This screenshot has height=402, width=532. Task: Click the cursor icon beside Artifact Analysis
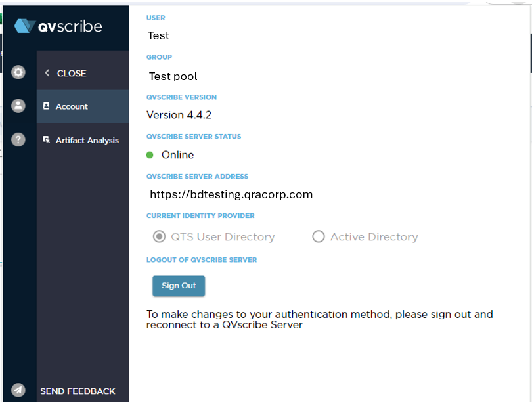45,140
